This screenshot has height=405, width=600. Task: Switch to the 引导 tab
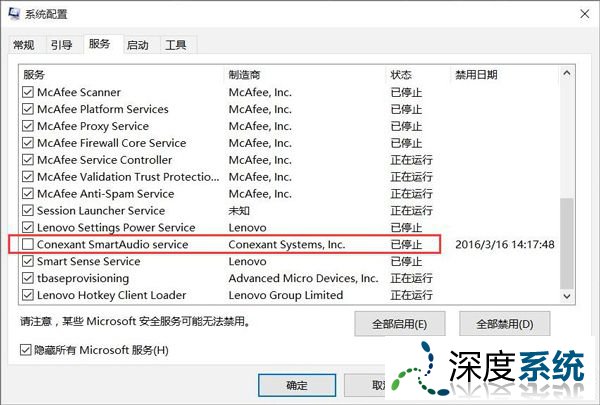pos(62,45)
